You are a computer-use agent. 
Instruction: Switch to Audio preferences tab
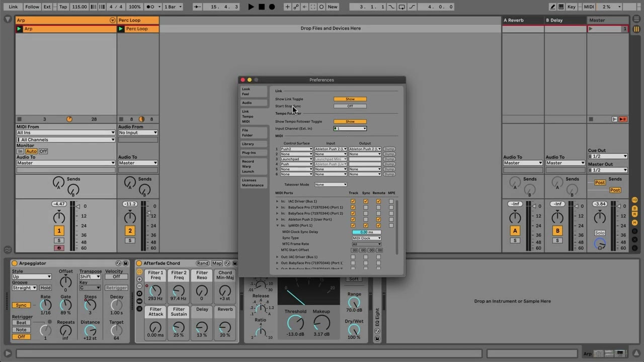tap(253, 103)
